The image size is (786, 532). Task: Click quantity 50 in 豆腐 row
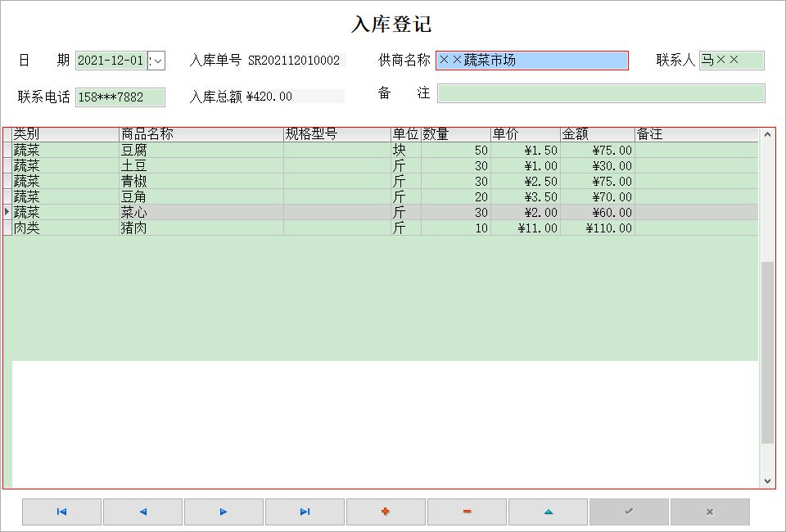click(x=456, y=151)
